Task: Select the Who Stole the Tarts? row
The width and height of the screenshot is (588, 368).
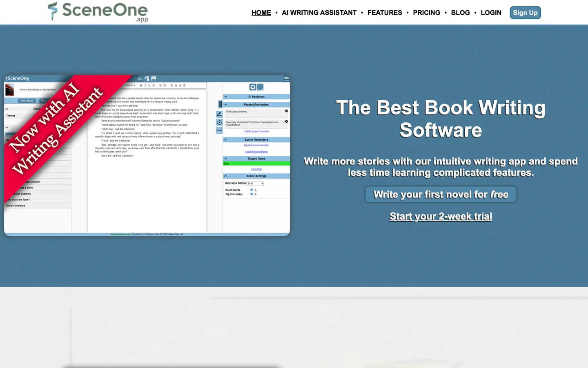Action: point(38,200)
